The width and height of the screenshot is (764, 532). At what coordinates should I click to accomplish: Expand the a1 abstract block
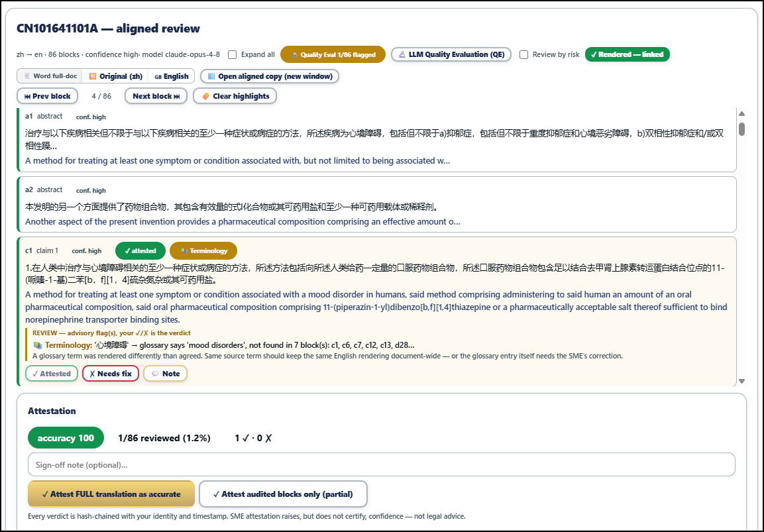pyautogui.click(x=376, y=141)
